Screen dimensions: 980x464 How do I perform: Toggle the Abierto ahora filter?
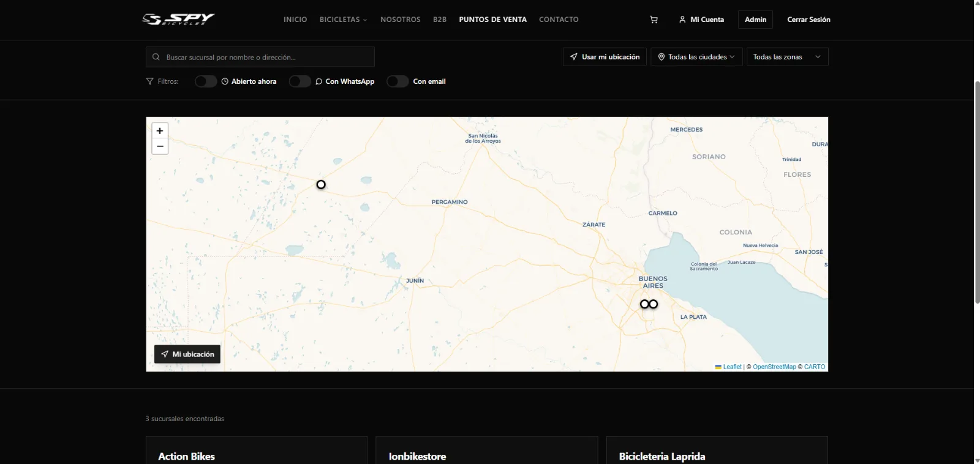tap(206, 81)
